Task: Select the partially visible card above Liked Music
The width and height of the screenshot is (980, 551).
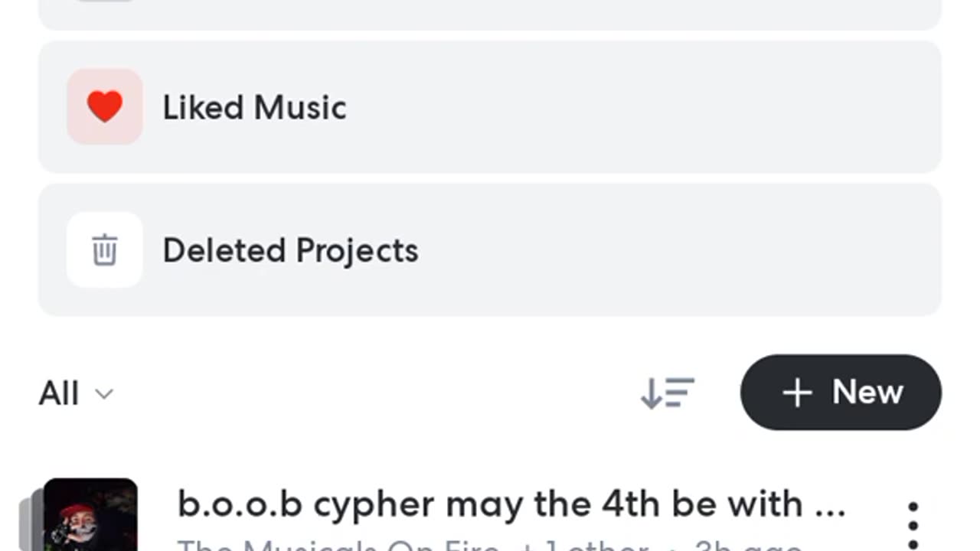Action: coord(490,15)
